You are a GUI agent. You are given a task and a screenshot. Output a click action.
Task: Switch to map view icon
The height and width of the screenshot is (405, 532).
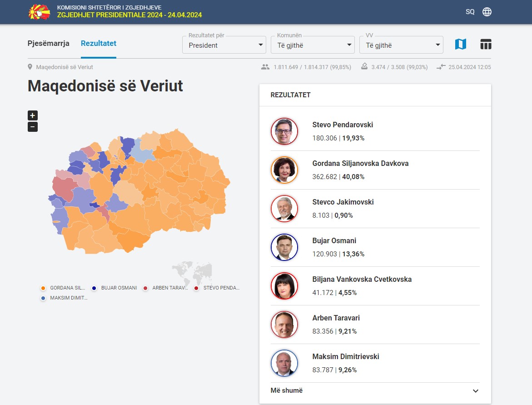coord(460,45)
